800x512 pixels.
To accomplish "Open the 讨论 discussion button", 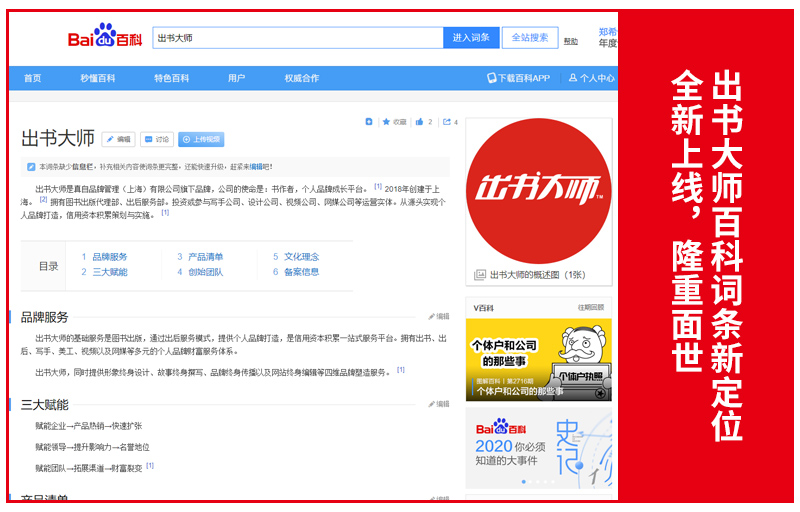I will tap(157, 140).
